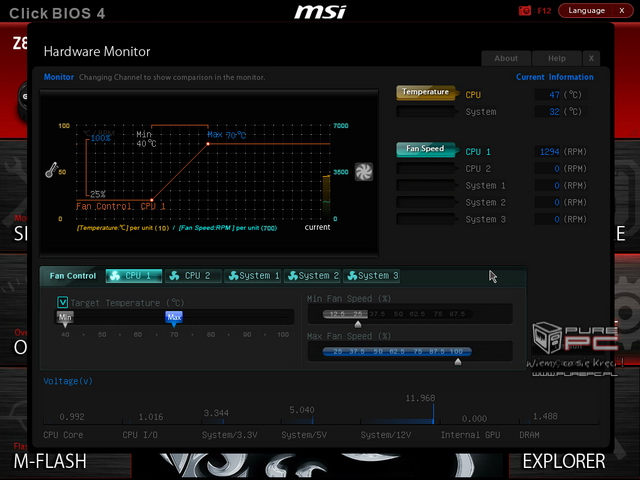The image size is (640, 480).
Task: Click the CPU temperature value 47
Action: click(x=554, y=95)
